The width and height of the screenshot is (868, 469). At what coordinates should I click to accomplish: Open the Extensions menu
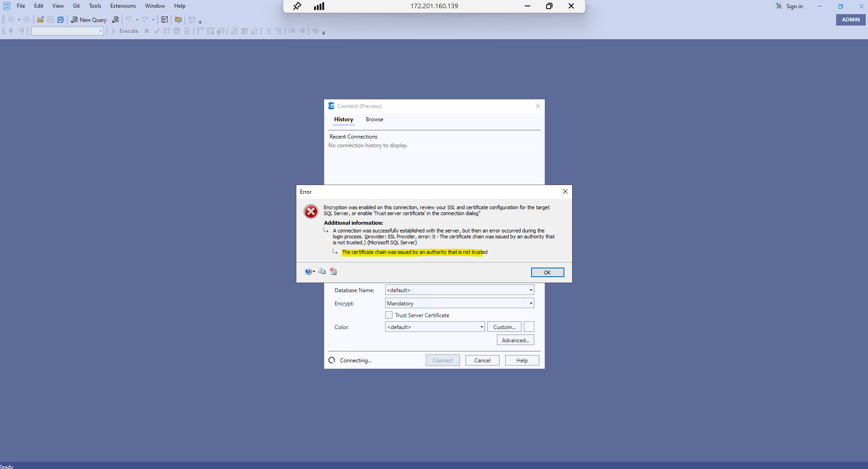point(123,6)
